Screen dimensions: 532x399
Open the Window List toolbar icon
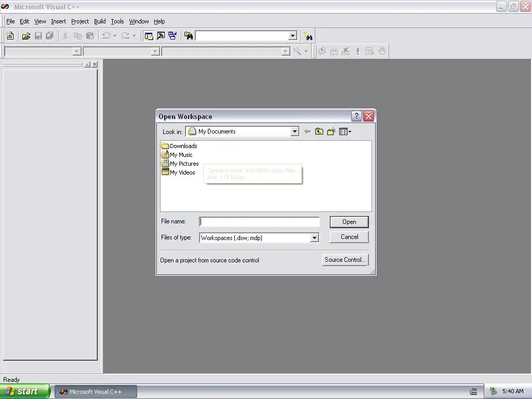(x=172, y=36)
